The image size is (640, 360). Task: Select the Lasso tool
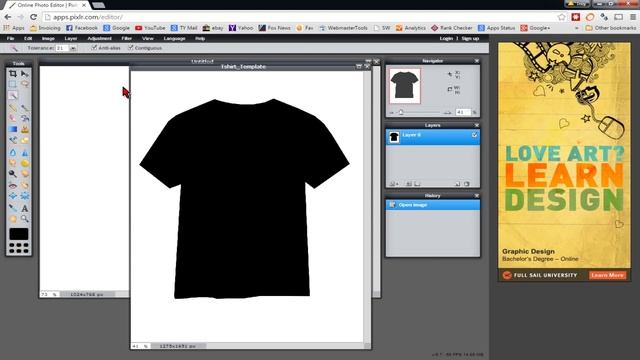tap(25, 84)
